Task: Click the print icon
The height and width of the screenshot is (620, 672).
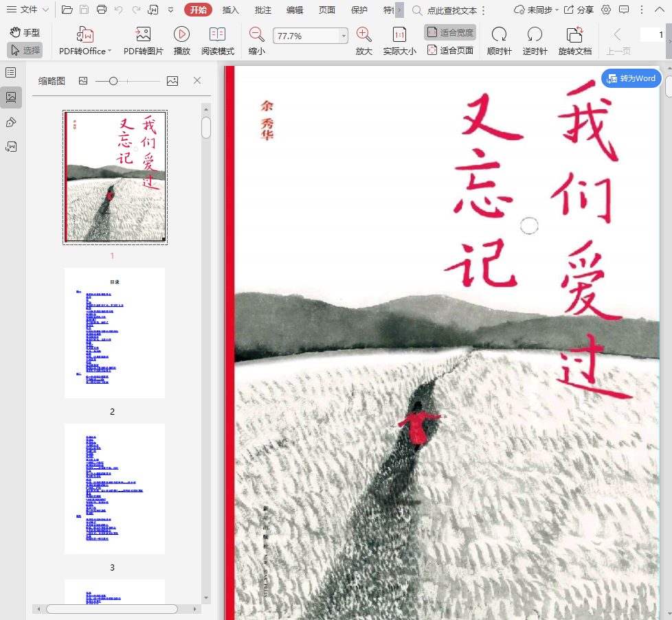Action: (x=102, y=10)
